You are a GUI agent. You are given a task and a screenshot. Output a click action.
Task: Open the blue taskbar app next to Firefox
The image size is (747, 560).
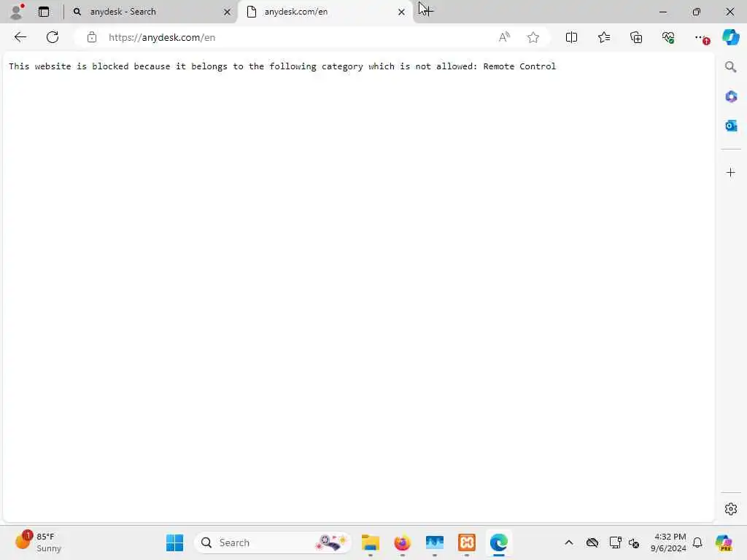tap(435, 542)
